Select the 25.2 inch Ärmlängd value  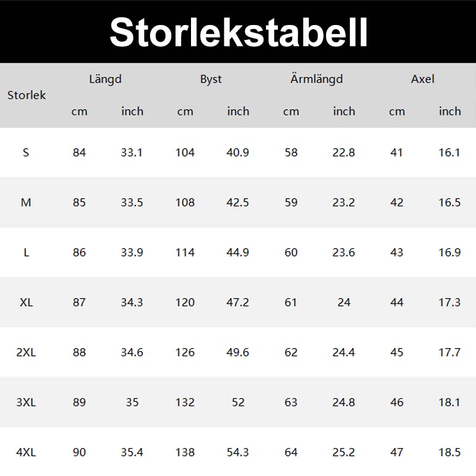pos(343,452)
